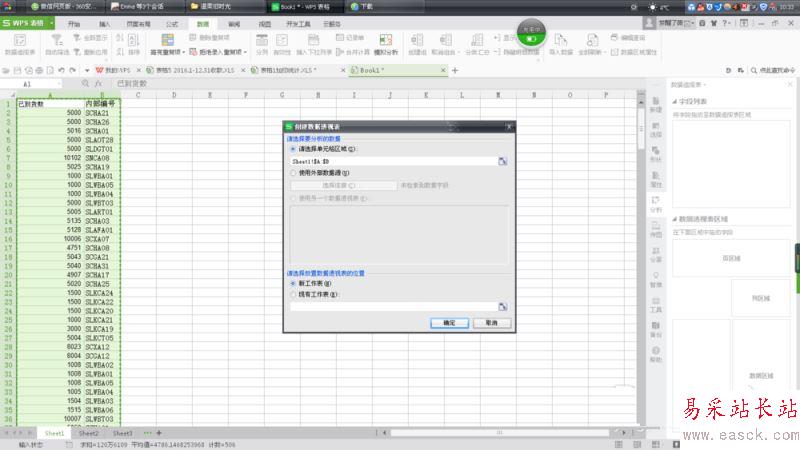
Task: Switch to the Sheet2 worksheet tab
Action: (x=88, y=433)
